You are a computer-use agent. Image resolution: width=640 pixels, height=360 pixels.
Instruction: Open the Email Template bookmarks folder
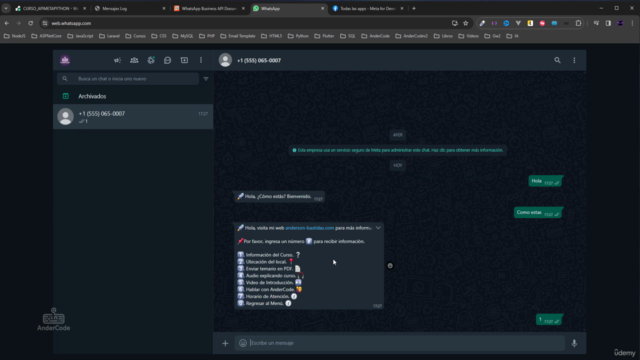click(x=238, y=36)
